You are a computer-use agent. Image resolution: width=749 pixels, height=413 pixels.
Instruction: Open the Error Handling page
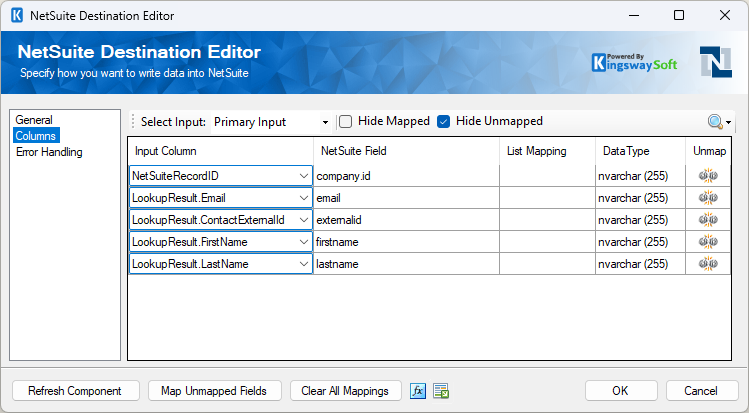pos(49,152)
